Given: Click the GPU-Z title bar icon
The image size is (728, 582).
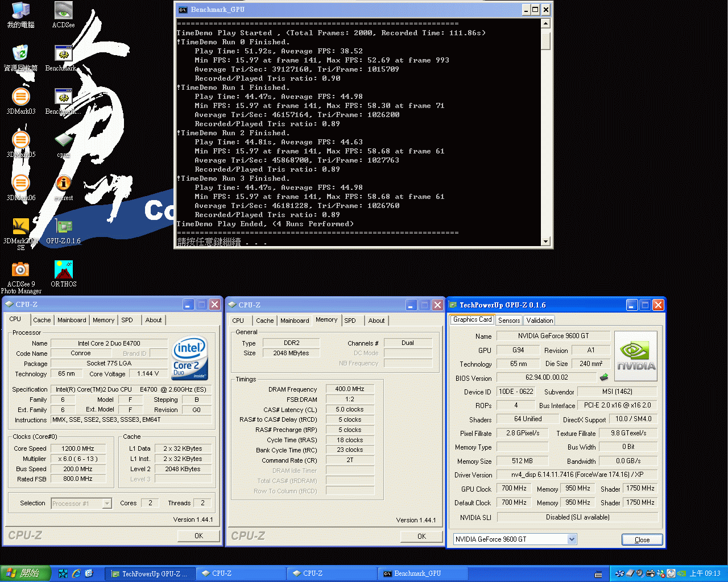Looking at the screenshot, I should [453, 305].
